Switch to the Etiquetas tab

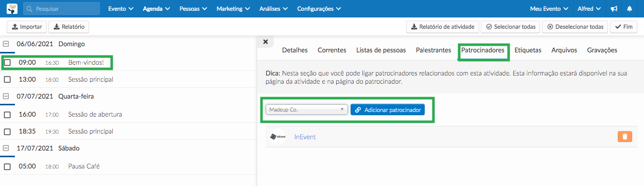pyautogui.click(x=528, y=50)
